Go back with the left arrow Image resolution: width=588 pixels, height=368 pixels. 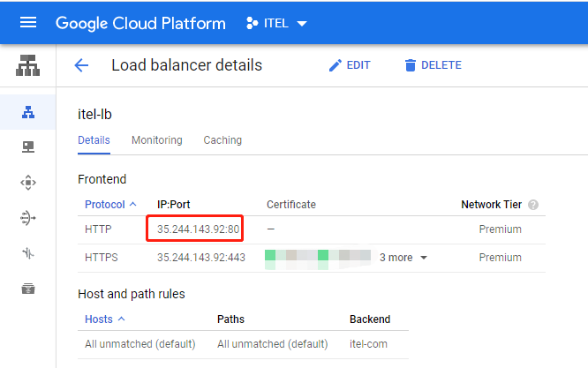(x=81, y=65)
